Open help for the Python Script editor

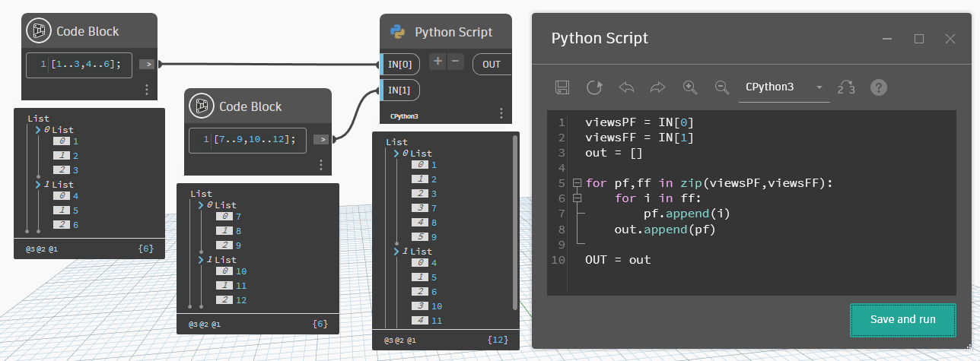879,87
